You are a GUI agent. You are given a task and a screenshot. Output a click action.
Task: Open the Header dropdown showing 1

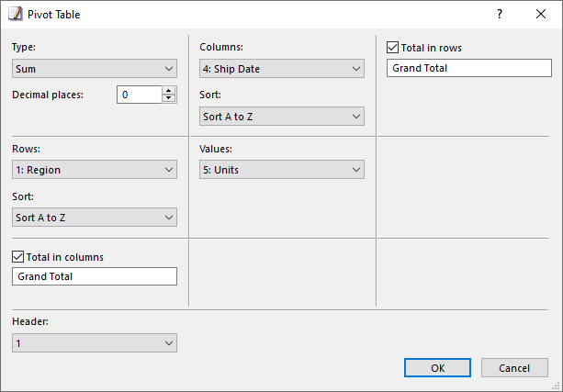[x=95, y=343]
